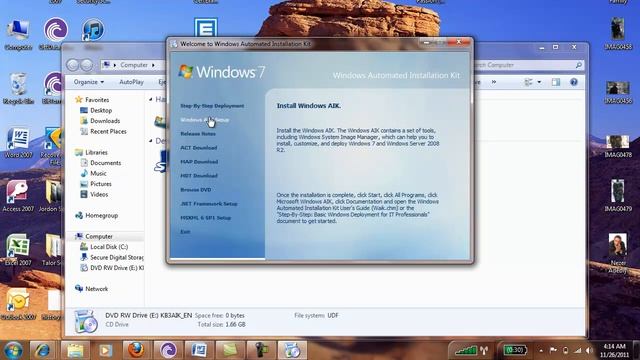The image size is (640, 360).
Task: Open BitTorrent taskbar icon
Action: click(x=168, y=350)
